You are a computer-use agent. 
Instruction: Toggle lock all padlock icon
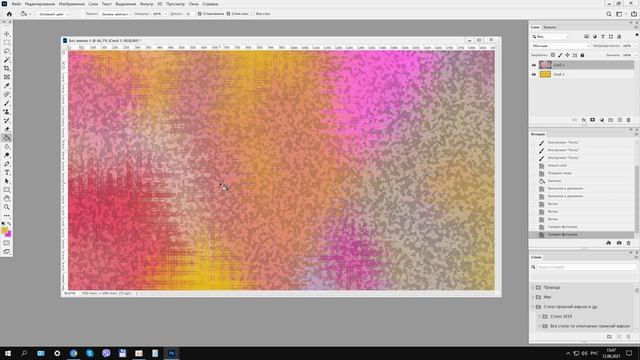pos(582,55)
